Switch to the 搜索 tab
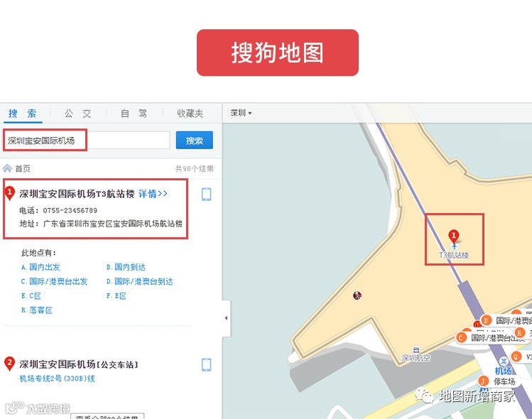532x419 pixels. [23, 114]
